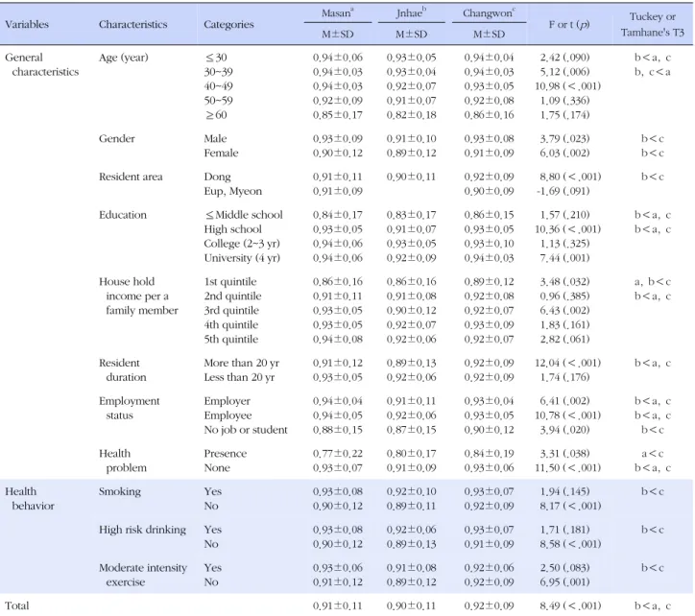Select the Moderate intensity exercise label
This screenshot has width=695, height=616.
point(143,575)
